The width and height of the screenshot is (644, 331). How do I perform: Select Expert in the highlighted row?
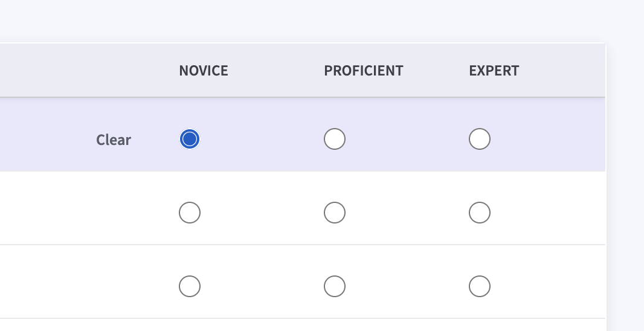tap(480, 140)
